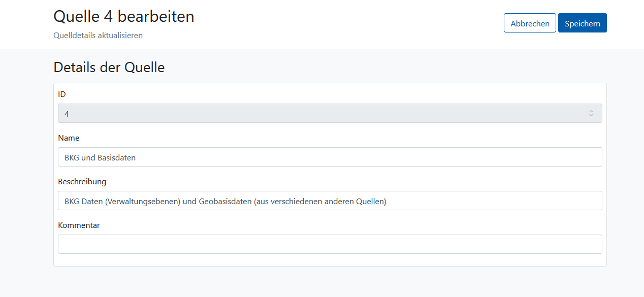Viewport: 644px width, 297px height.
Task: Focus the Name input field
Action: coord(330,157)
